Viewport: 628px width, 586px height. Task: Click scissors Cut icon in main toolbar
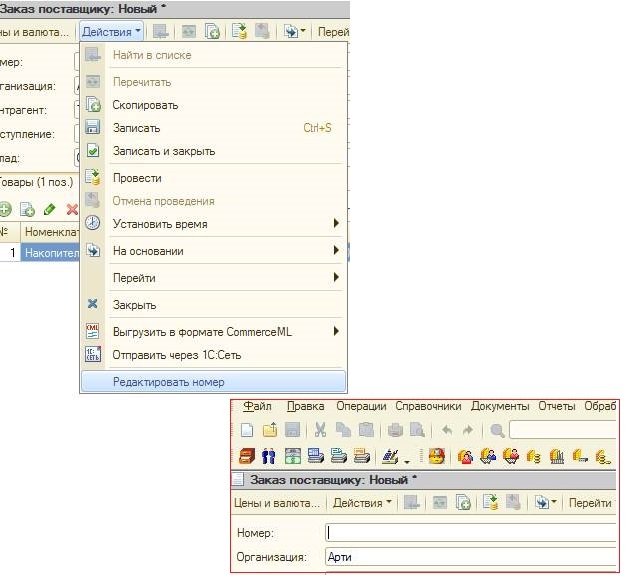(x=320, y=430)
